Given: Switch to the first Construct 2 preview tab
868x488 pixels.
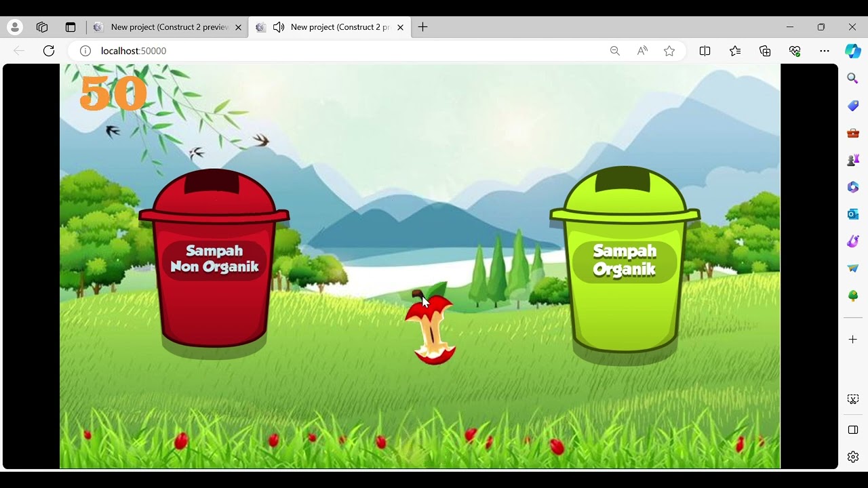Looking at the screenshot, I should point(169,27).
